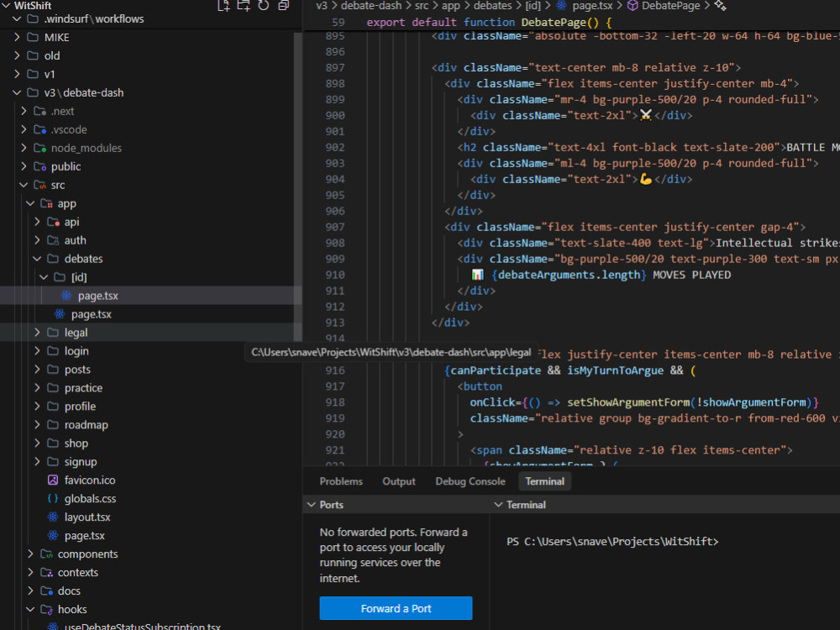
Task: Click the explorer vertical scrollbar
Action: click(x=298, y=186)
